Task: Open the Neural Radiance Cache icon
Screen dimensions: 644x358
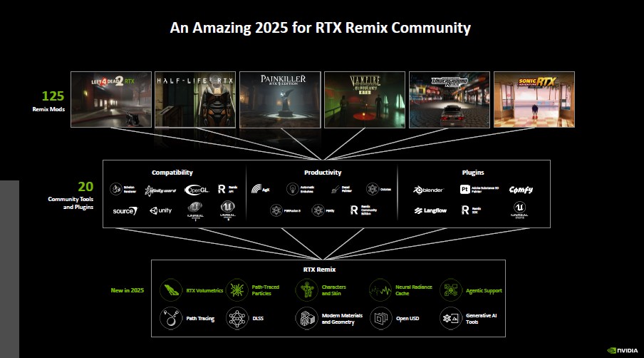Action: click(380, 290)
